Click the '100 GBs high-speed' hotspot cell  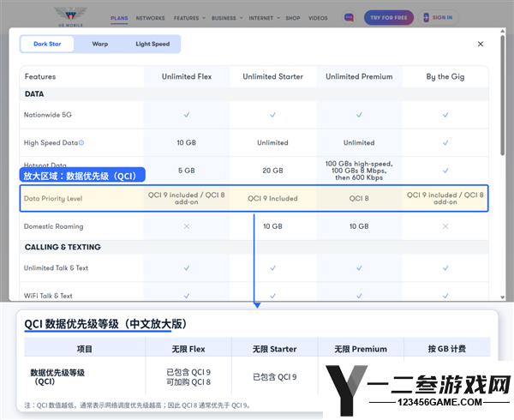pos(359,171)
